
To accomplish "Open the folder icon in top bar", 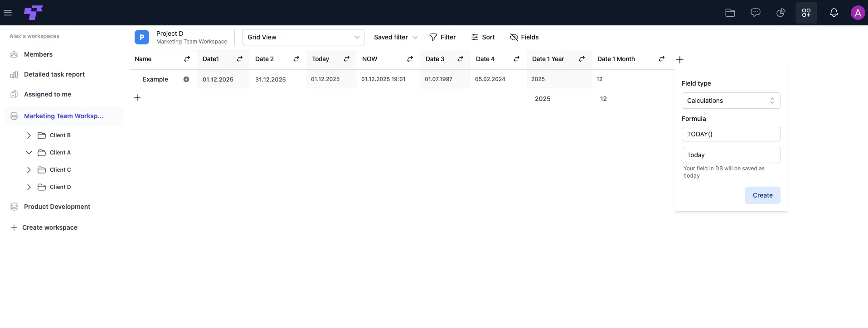I will (x=730, y=13).
